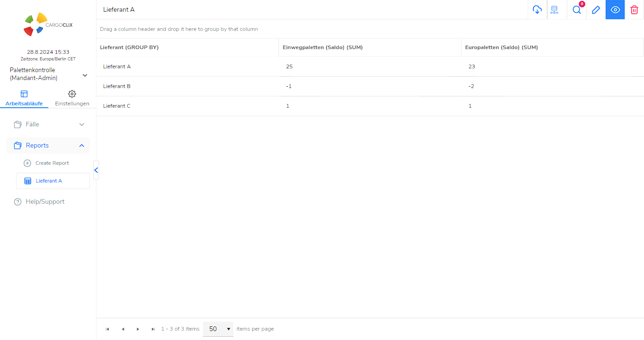Go to the first page arrow

coord(107,329)
